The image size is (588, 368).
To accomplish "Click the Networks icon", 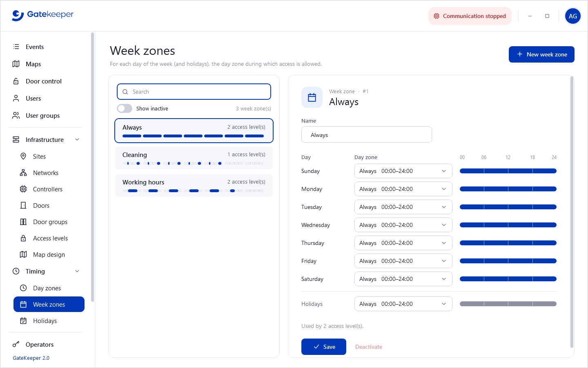I will coord(23,173).
